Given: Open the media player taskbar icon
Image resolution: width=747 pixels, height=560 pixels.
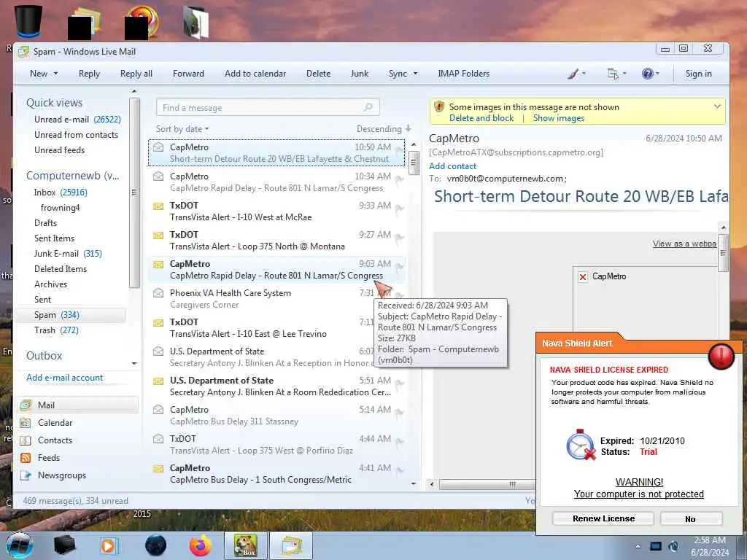Looking at the screenshot, I should 108,545.
